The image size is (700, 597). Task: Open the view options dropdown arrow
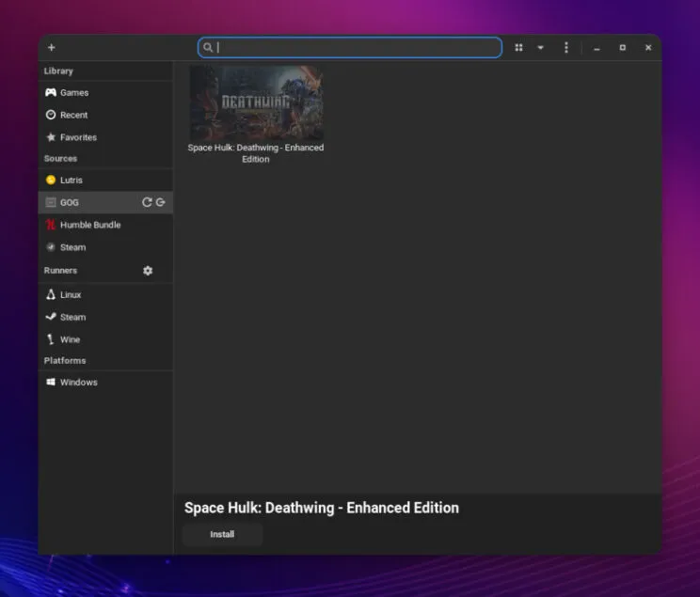(540, 47)
